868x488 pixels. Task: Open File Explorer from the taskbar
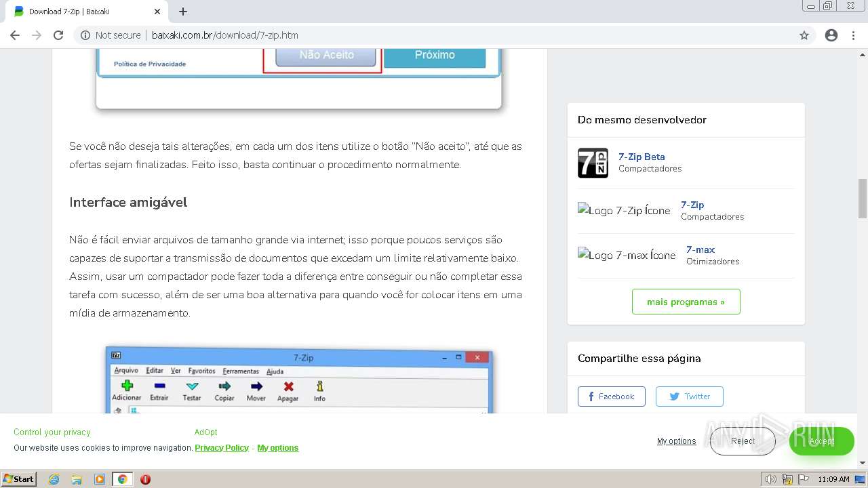coord(77,479)
